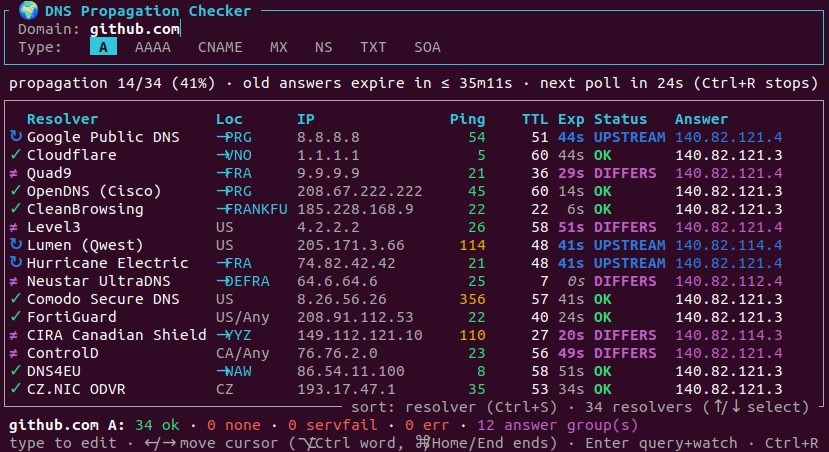The width and height of the screenshot is (829, 452).
Task: Click 'old answers expire in ≤ 35m11s'
Action: click(377, 83)
